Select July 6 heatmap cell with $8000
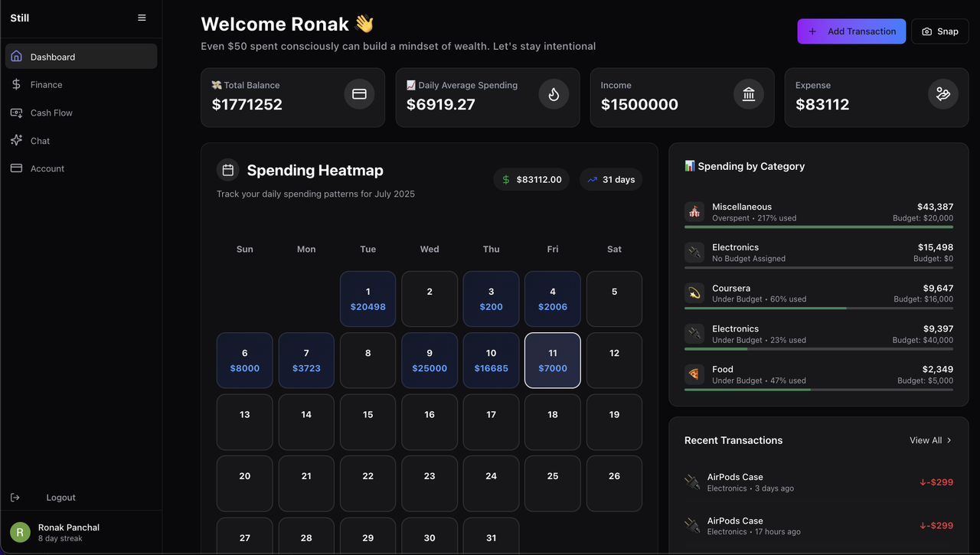Viewport: 980px width, 555px height. [244, 360]
